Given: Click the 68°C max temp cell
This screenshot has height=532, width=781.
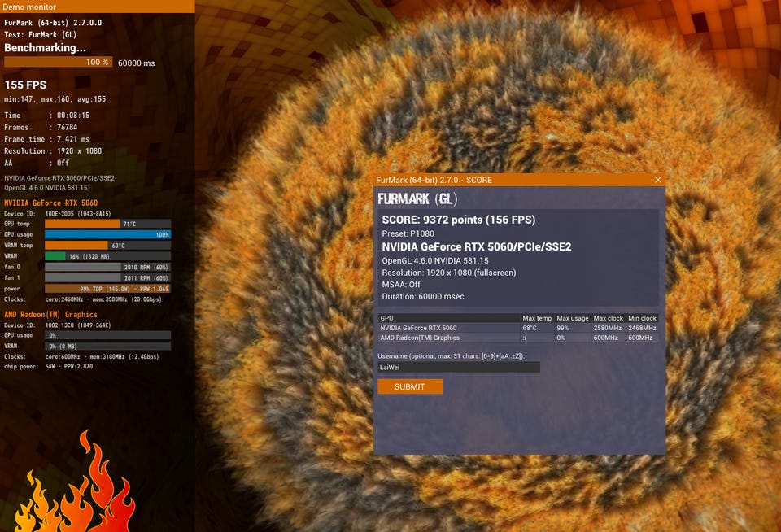Looking at the screenshot, I should tap(530, 328).
